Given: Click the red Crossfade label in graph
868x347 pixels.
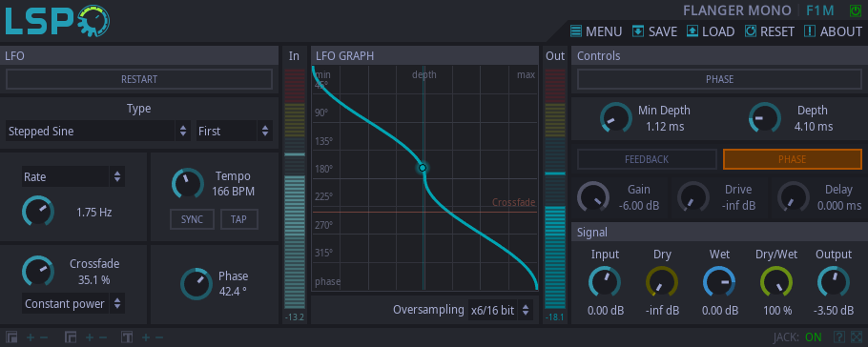Looking at the screenshot, I should [514, 202].
